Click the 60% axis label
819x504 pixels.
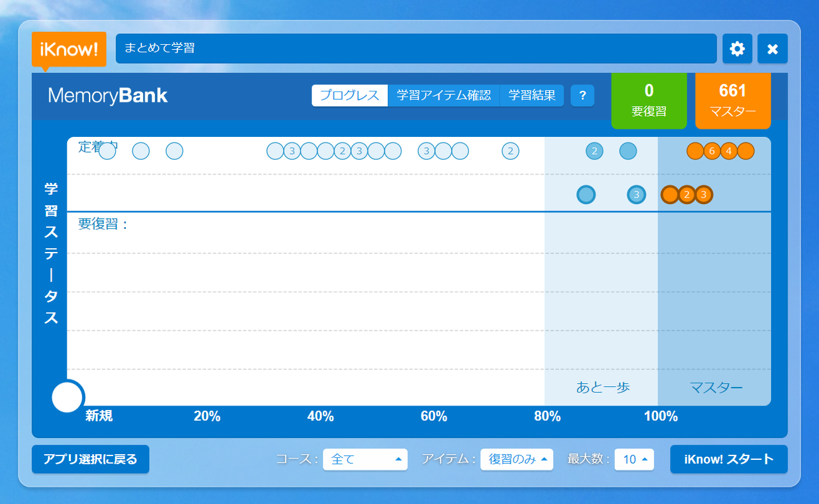434,416
